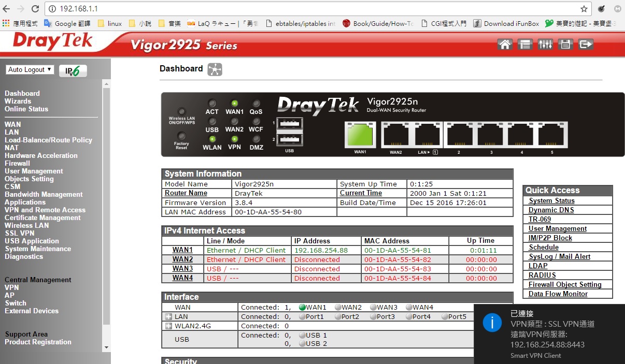Click the save floppy disk header icon
625x364 pixels.
tap(565, 45)
